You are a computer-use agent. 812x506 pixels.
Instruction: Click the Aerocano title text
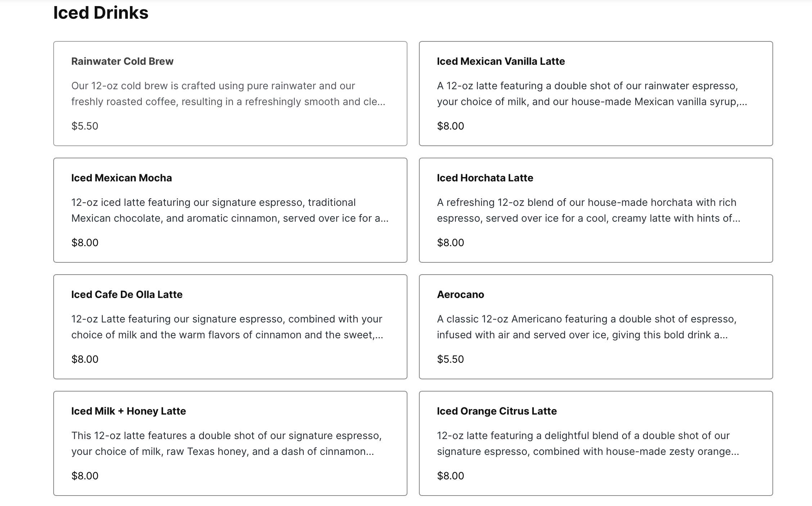coord(460,295)
